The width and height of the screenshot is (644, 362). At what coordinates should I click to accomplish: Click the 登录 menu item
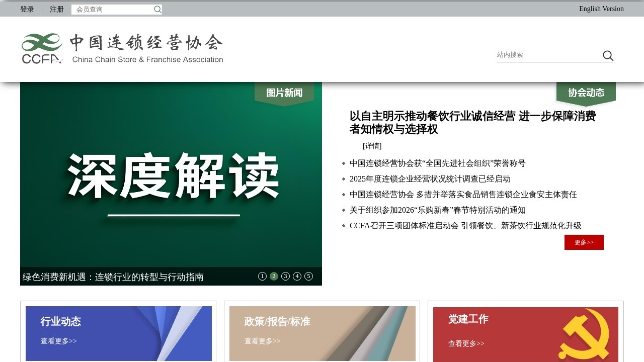27,9
